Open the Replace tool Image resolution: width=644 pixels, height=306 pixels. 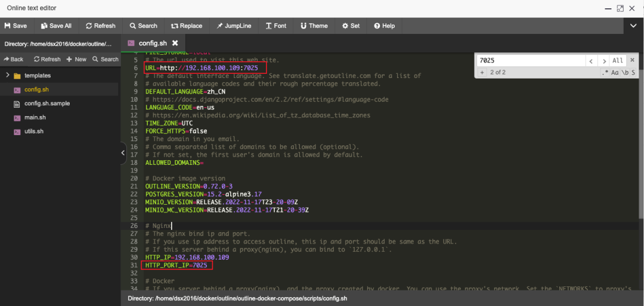pos(187,26)
